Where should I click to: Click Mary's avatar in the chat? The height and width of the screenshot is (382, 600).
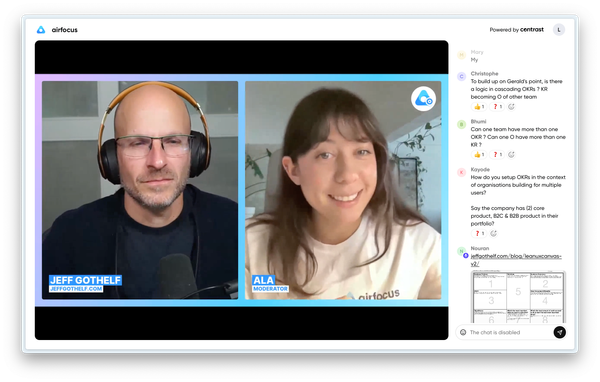pos(461,55)
